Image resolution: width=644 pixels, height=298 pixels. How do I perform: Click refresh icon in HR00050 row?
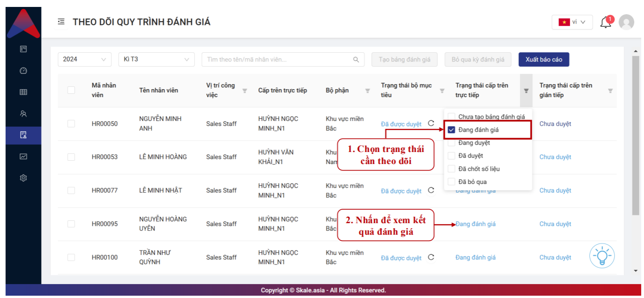tap(431, 123)
